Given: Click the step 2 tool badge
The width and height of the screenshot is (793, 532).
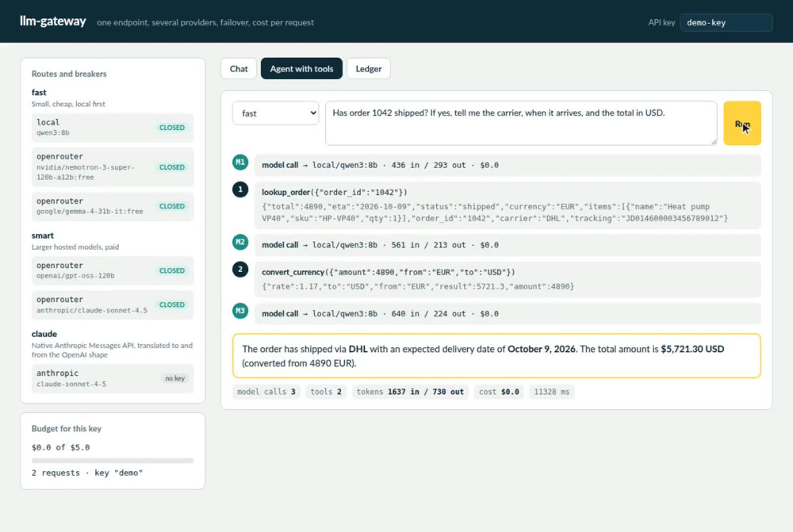Looking at the screenshot, I should (x=240, y=270).
